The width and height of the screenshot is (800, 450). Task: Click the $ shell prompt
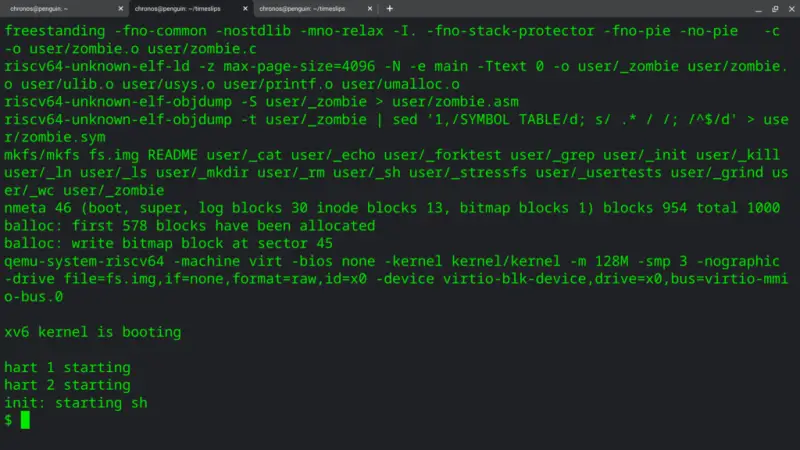(9, 420)
